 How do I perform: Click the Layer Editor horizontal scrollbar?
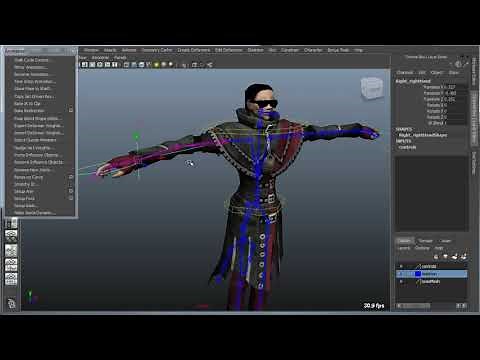tap(413, 305)
